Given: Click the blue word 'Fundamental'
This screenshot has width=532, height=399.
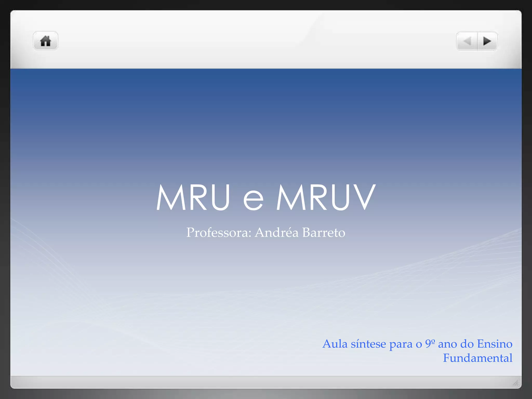Looking at the screenshot, I should pos(477,358).
